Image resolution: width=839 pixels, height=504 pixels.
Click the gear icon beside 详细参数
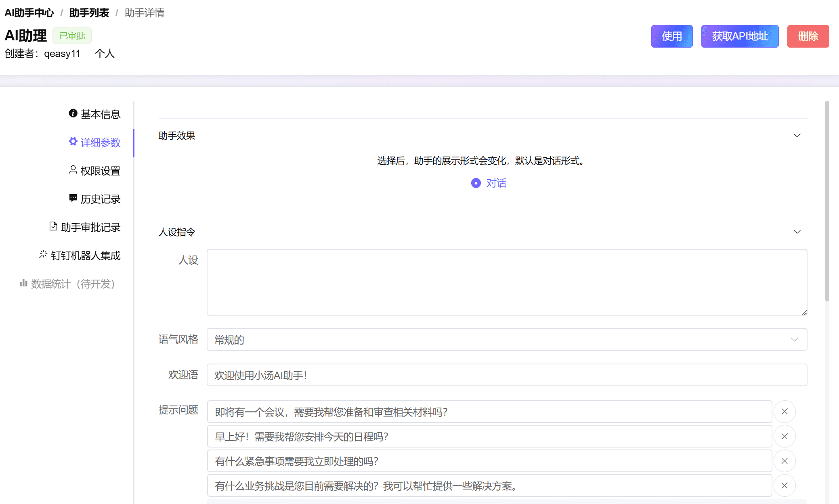pyautogui.click(x=73, y=142)
